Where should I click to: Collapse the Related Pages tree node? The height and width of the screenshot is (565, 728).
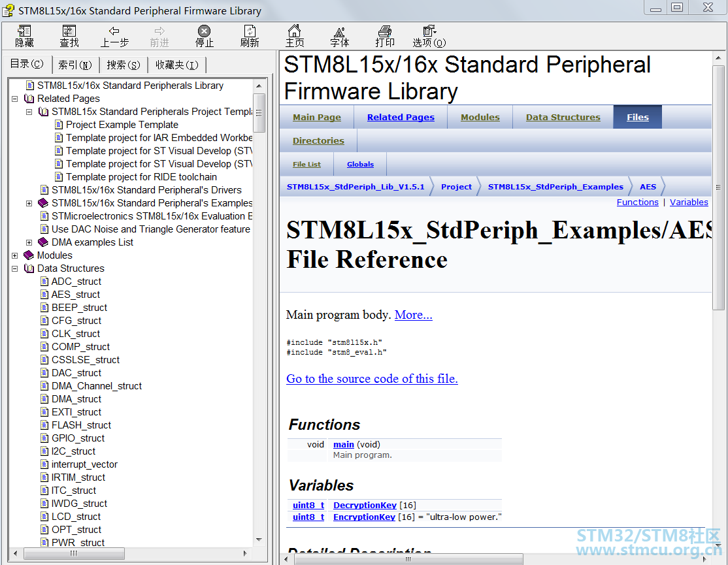[15, 99]
